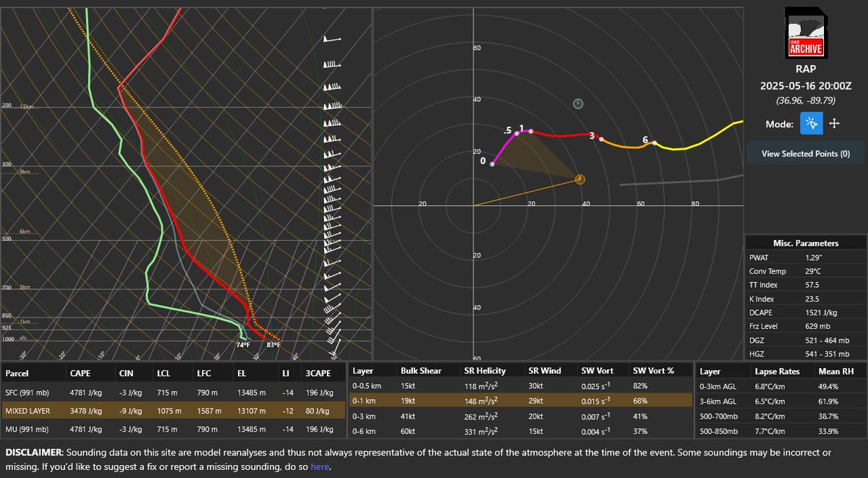Click the HGZ 541 - 351 mb row
This screenshot has height=478, width=868.
pyautogui.click(x=805, y=354)
